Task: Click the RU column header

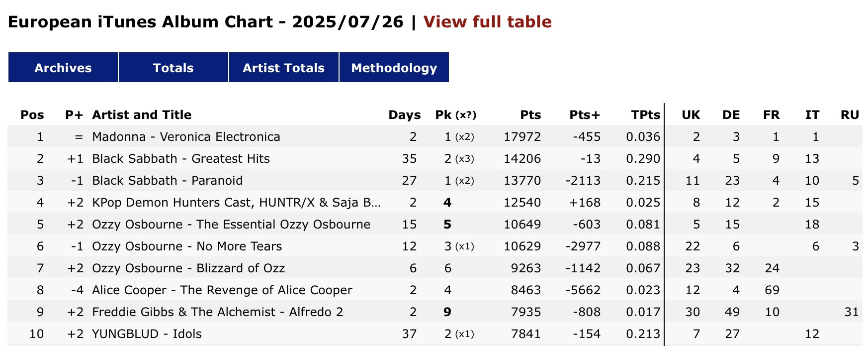Action: (850, 115)
